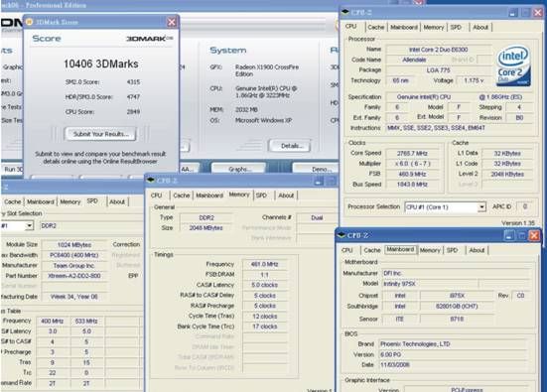Click the FSB:DRAM ratio "1:1"
The image size is (547, 392).
tap(264, 275)
